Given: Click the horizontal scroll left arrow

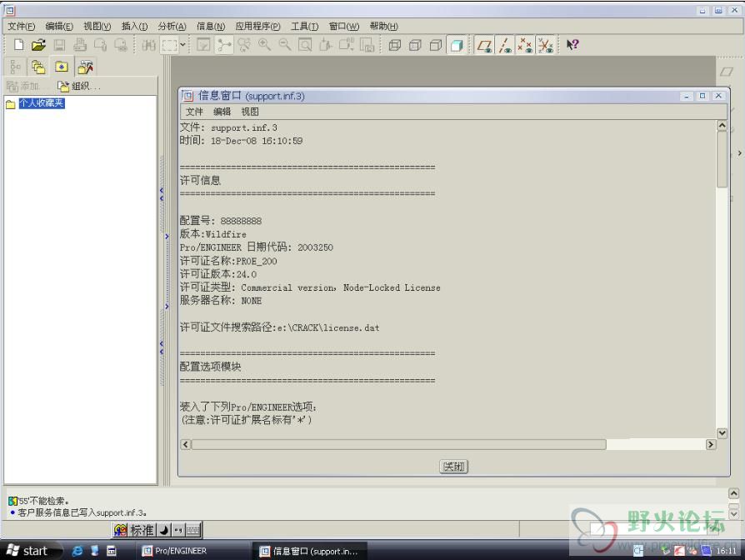Looking at the screenshot, I should coord(186,444).
